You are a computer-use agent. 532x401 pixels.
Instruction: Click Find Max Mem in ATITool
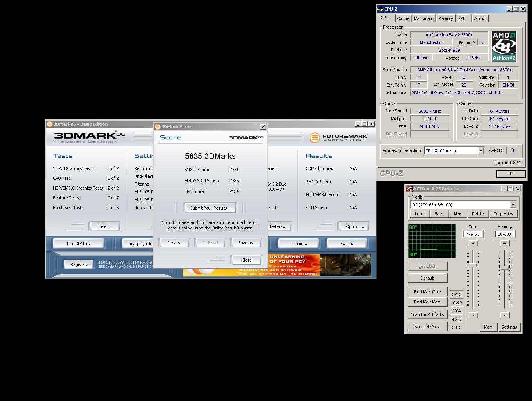[x=428, y=302]
